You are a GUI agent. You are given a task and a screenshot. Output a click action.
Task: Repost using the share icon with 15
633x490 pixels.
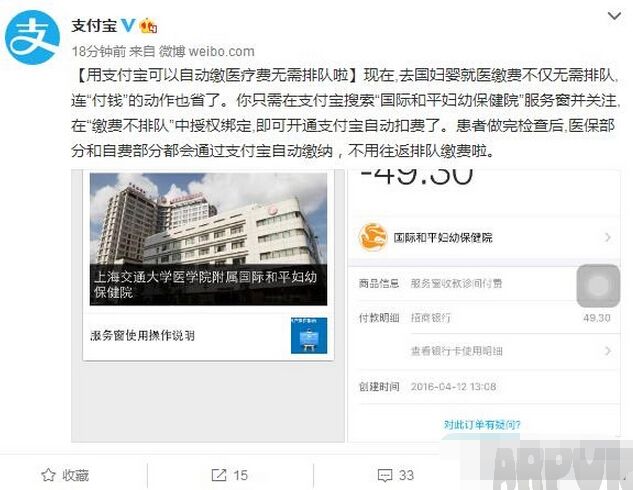(x=230, y=475)
